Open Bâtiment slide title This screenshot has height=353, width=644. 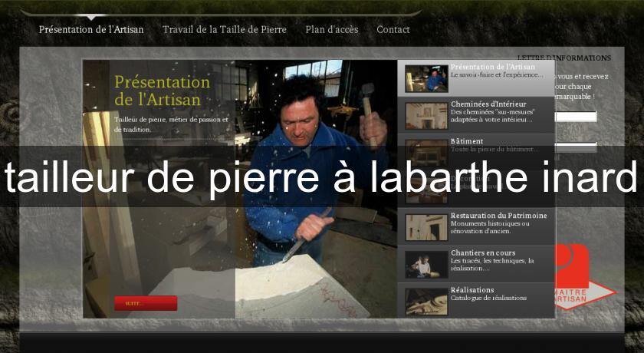click(x=467, y=141)
